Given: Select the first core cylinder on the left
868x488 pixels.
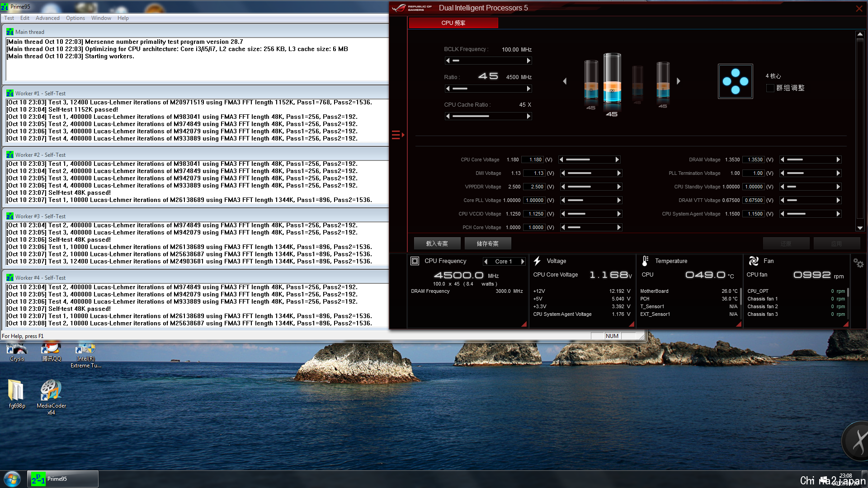Looking at the screenshot, I should pyautogui.click(x=591, y=80).
